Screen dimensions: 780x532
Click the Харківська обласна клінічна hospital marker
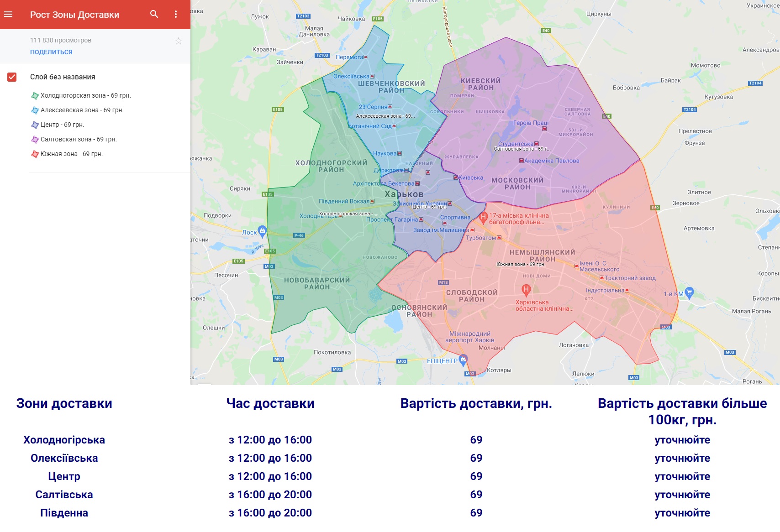point(526,289)
